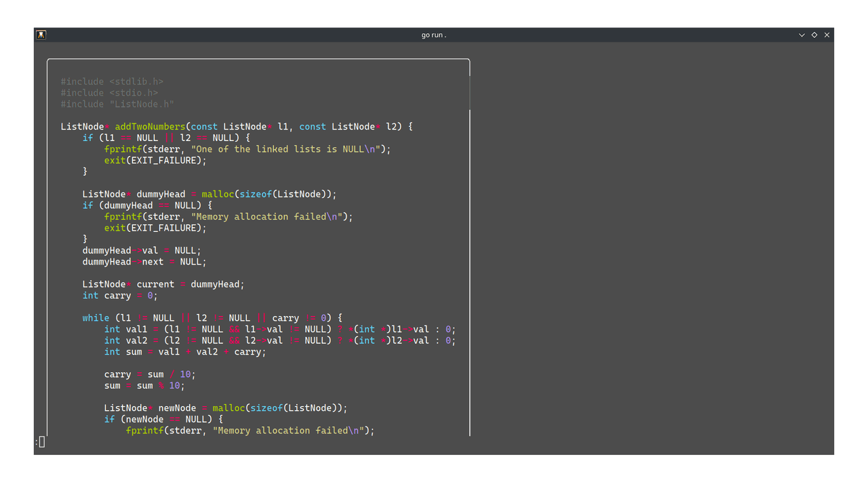Click the addTwoNumbers function name

pos(150,127)
